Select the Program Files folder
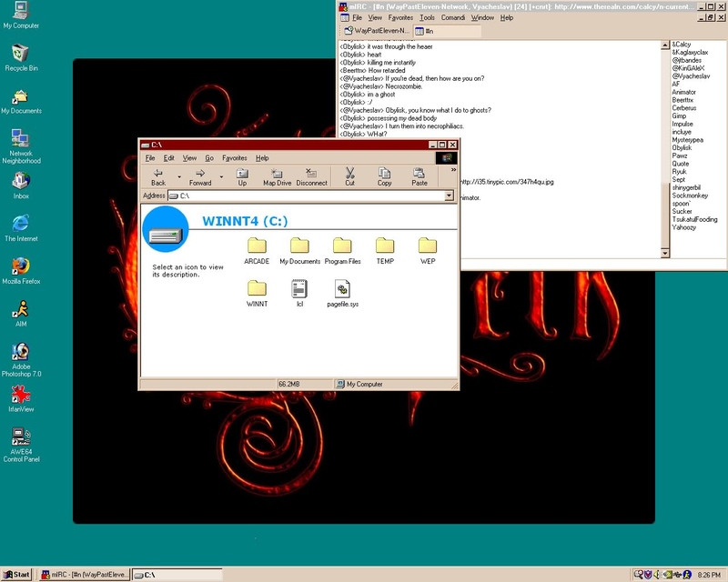This screenshot has height=582, width=728. coord(343,251)
